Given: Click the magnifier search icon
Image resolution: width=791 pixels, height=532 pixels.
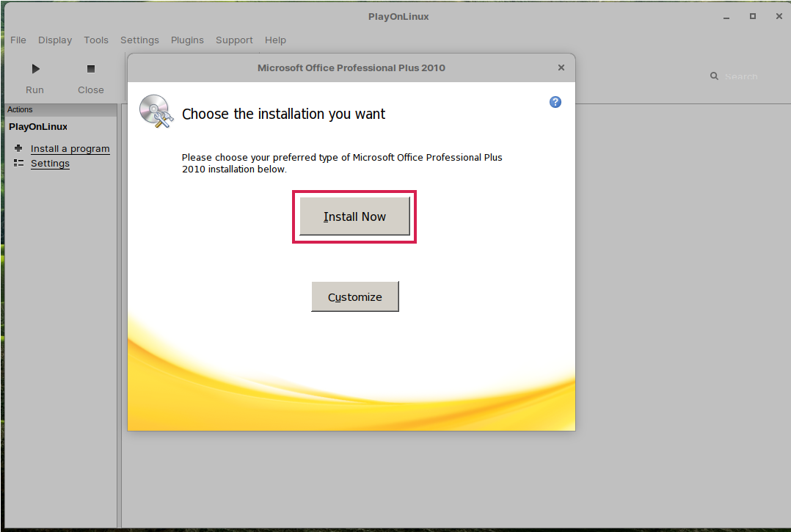Looking at the screenshot, I should pos(715,76).
